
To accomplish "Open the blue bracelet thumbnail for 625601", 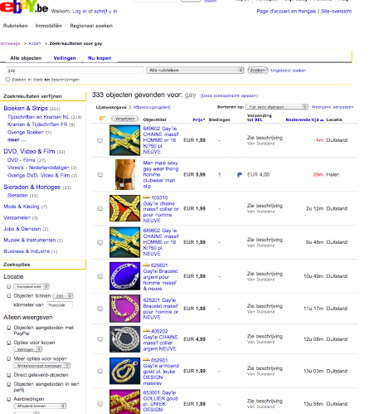I will point(125,276).
